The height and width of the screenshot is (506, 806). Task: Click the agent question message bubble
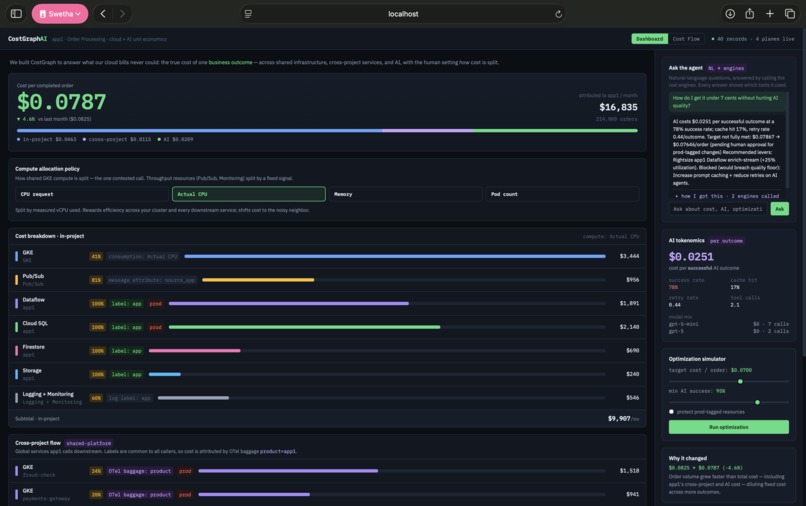pos(727,102)
